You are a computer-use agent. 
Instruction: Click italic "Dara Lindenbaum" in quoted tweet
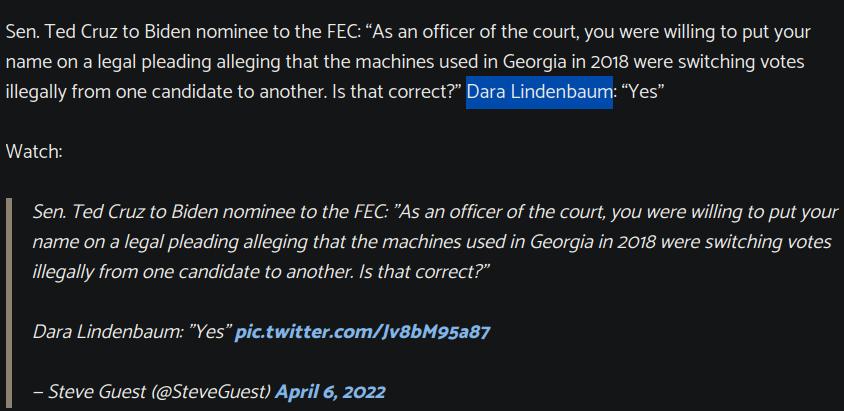[x=107, y=331]
